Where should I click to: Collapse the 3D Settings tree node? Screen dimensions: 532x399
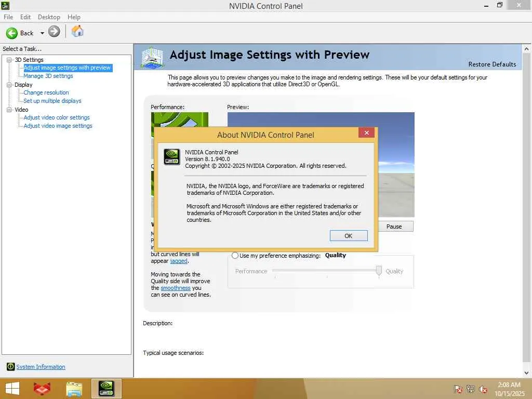coord(9,60)
